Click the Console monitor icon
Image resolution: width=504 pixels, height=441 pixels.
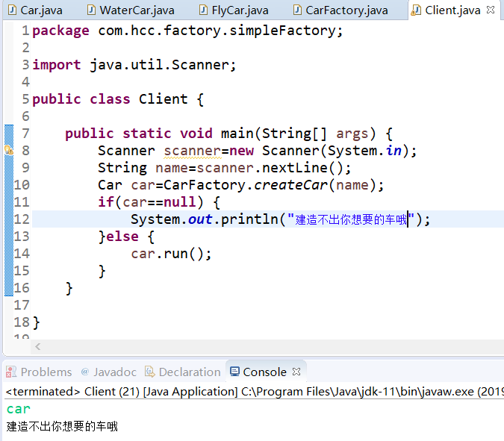[x=234, y=372]
